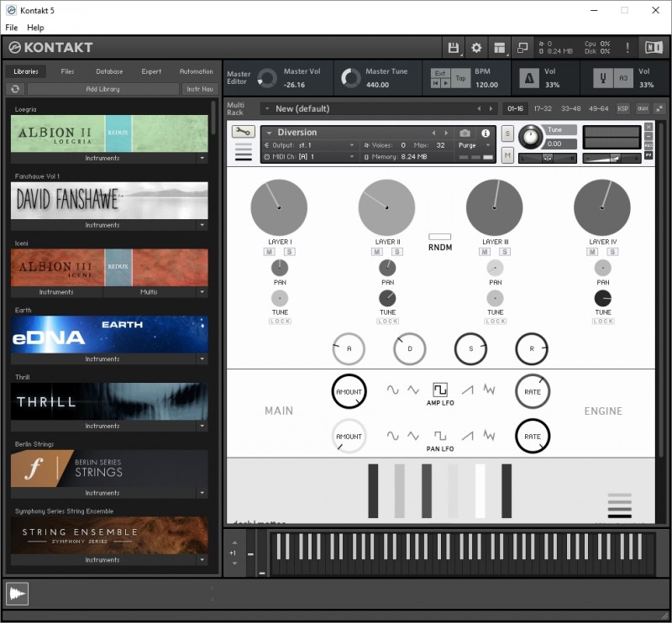Screen dimensions: 672x623
Task: Select sine waveform for PAN LFO
Action: [392, 436]
